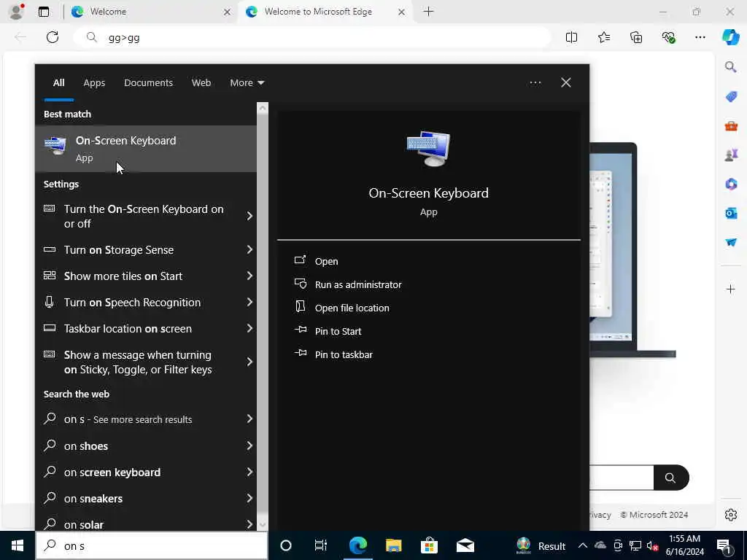Show hidden tray icons chevron

pos(582,545)
